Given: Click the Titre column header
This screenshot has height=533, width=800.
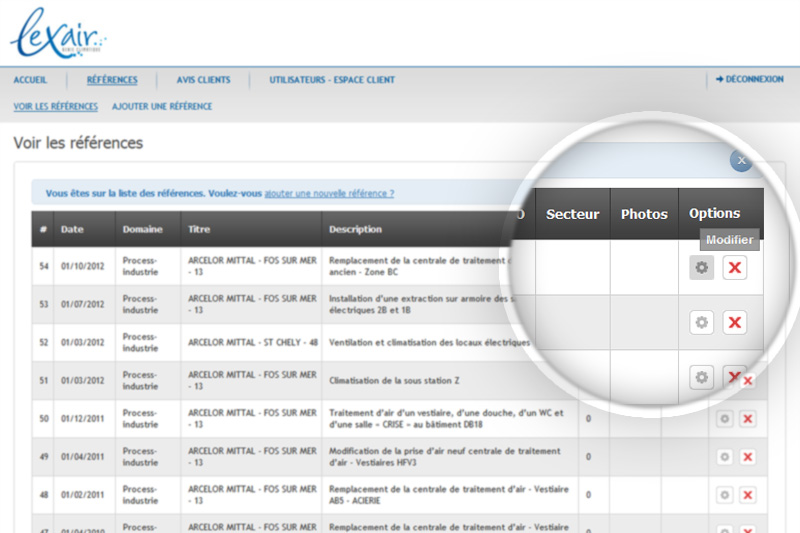Looking at the screenshot, I should coord(251,230).
